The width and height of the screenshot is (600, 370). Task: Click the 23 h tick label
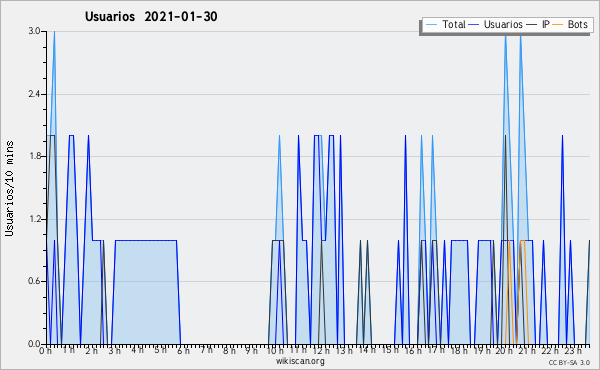(x=573, y=350)
